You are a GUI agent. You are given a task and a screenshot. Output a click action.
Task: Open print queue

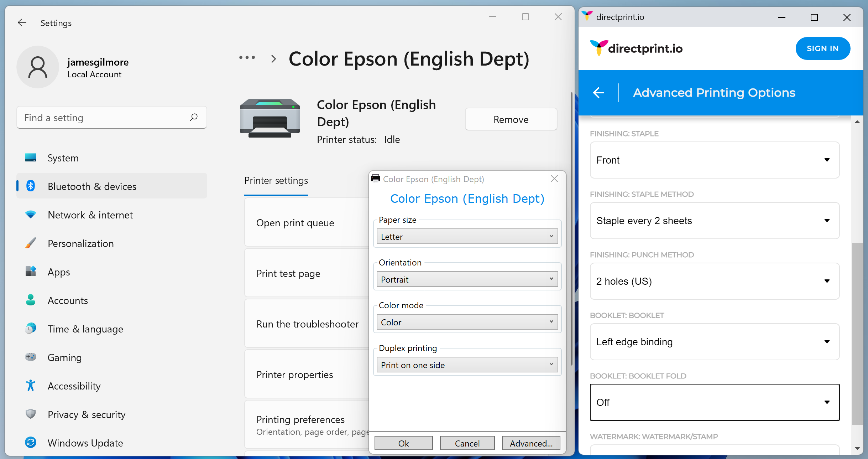click(307, 223)
